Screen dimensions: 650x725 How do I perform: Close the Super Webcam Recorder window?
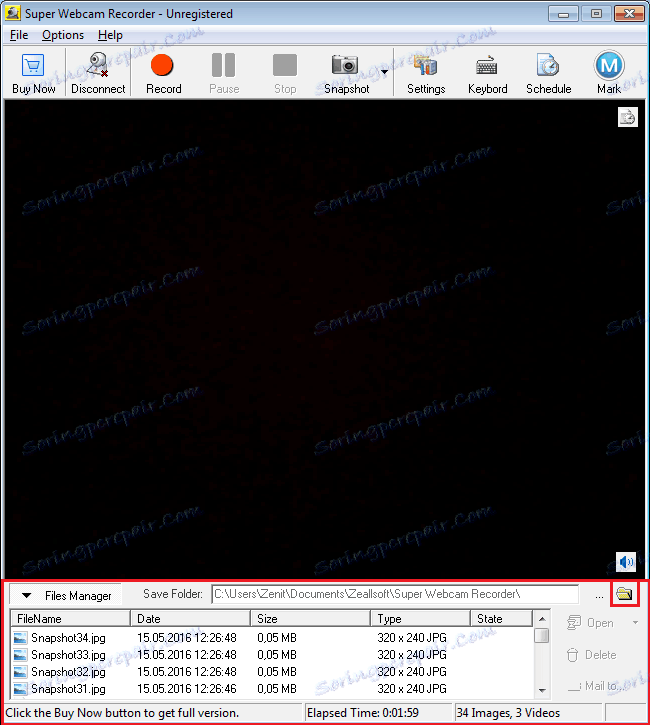click(629, 14)
